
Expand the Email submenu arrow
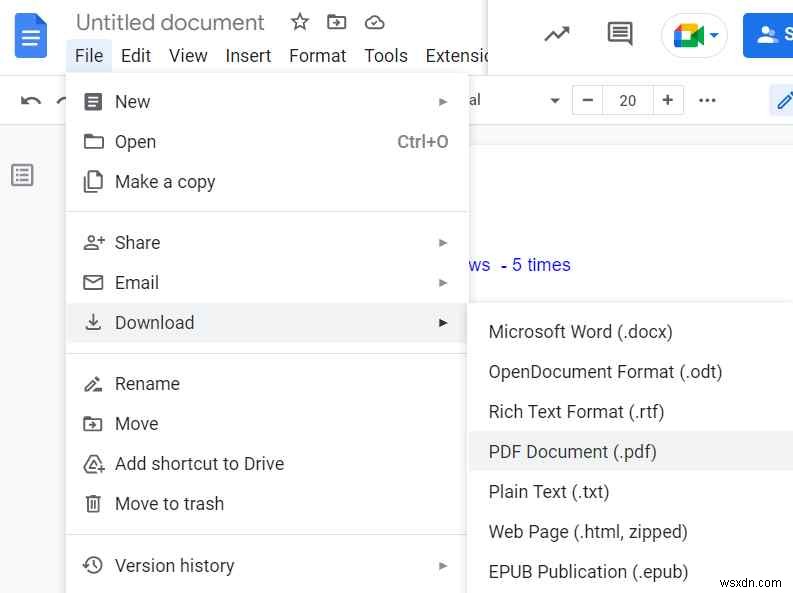(443, 283)
